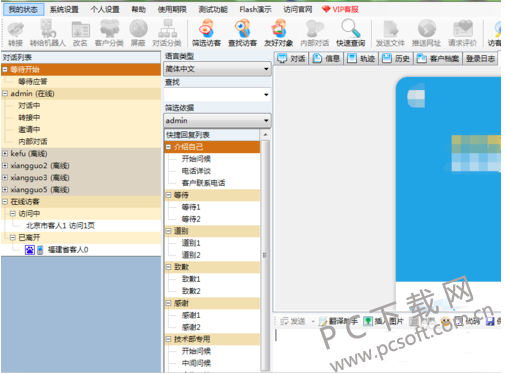Collapse the 已离开 node
The height and width of the screenshot is (374, 506).
13,238
